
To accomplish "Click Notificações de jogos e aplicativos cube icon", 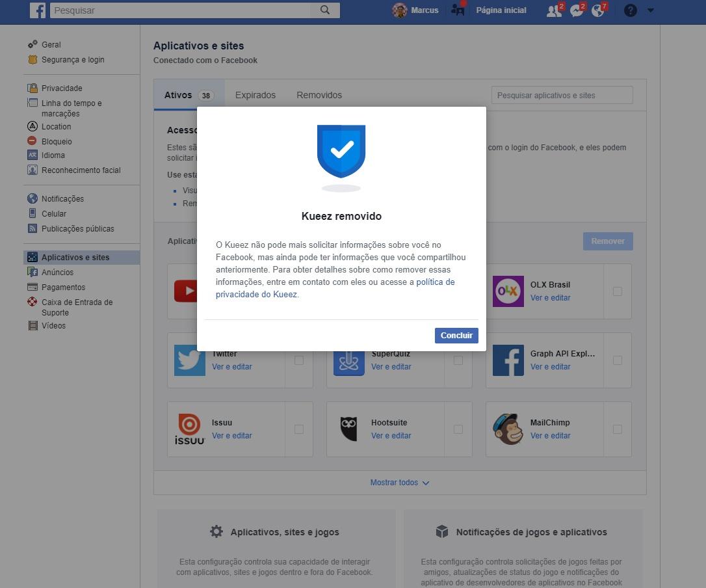I will click(x=442, y=531).
